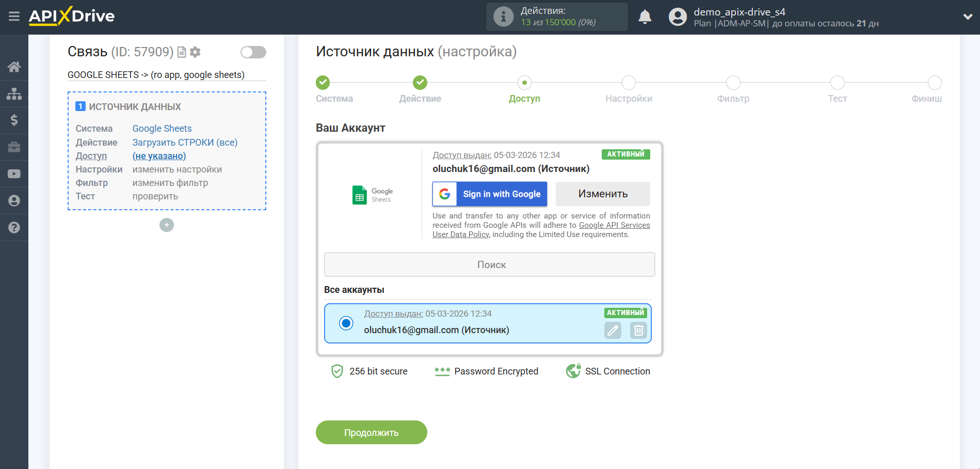Click the Продолжить button
Image resolution: width=980 pixels, height=469 pixels.
point(372,432)
